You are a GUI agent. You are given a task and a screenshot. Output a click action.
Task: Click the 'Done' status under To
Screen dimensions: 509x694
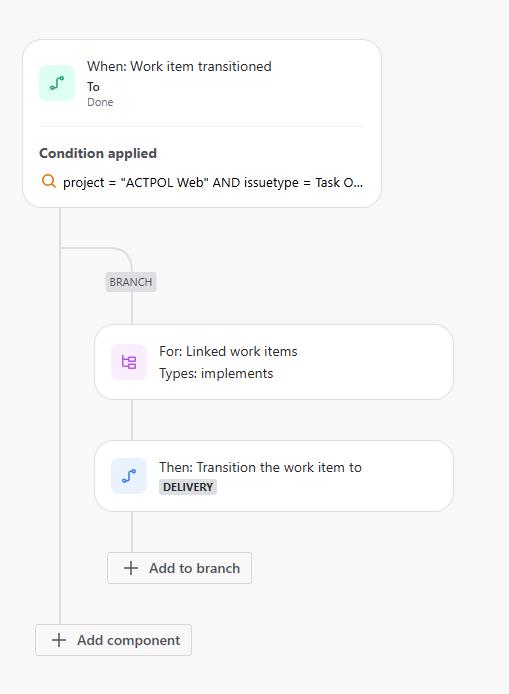click(x=100, y=102)
